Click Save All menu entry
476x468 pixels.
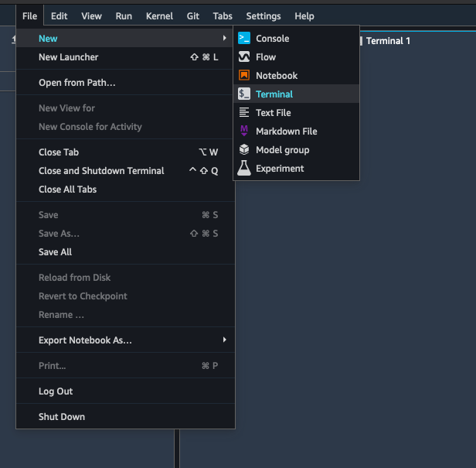[x=55, y=251]
